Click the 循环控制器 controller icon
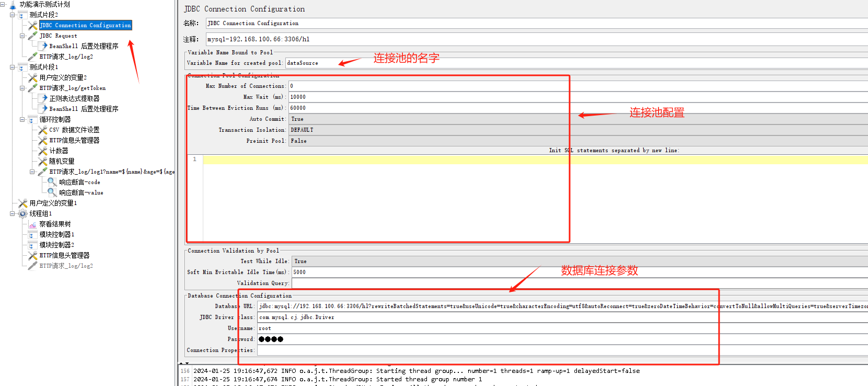 tap(33, 119)
